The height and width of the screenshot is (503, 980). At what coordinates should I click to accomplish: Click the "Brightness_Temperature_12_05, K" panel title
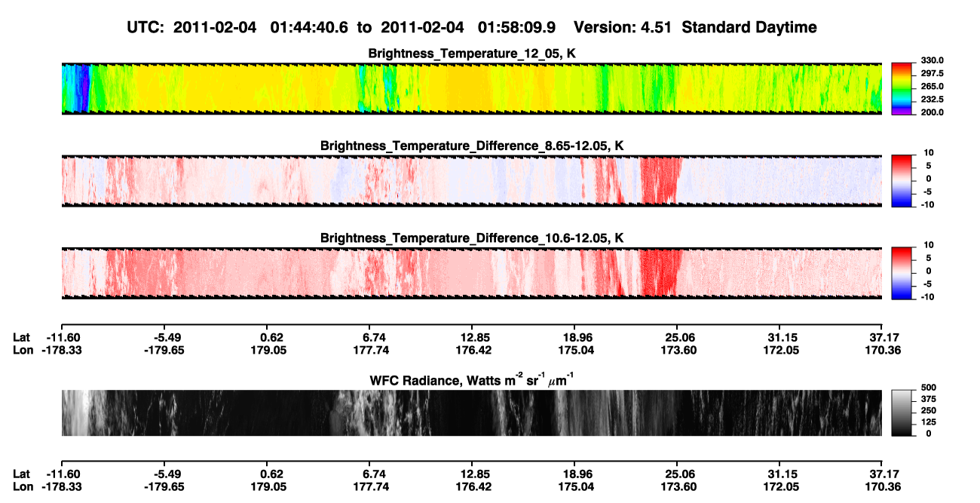point(472,54)
